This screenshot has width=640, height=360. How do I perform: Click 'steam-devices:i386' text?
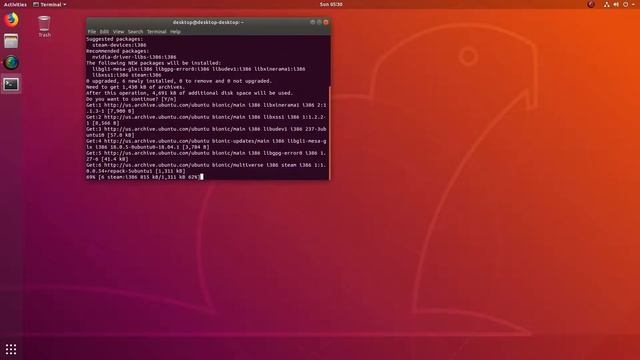tap(119, 45)
